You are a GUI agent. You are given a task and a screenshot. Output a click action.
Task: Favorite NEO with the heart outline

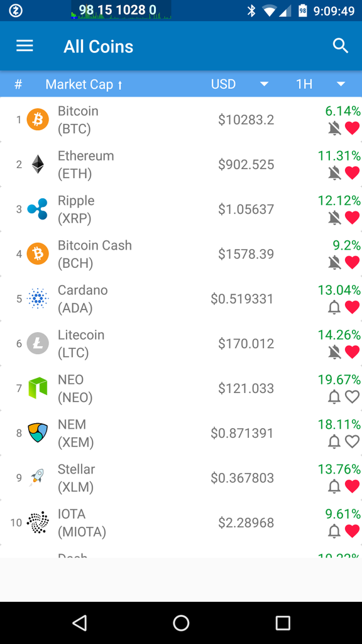pyautogui.click(x=352, y=397)
